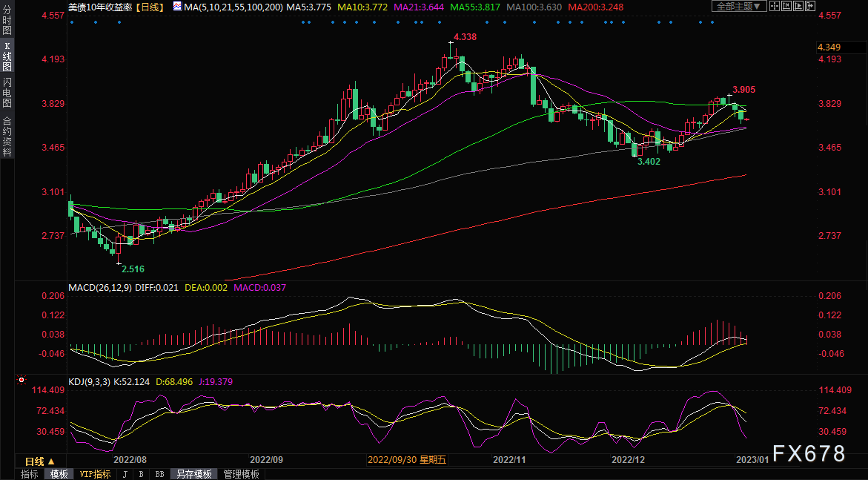Select the B indicator shortcut
Viewport: 868px width, 480px height.
click(x=141, y=474)
